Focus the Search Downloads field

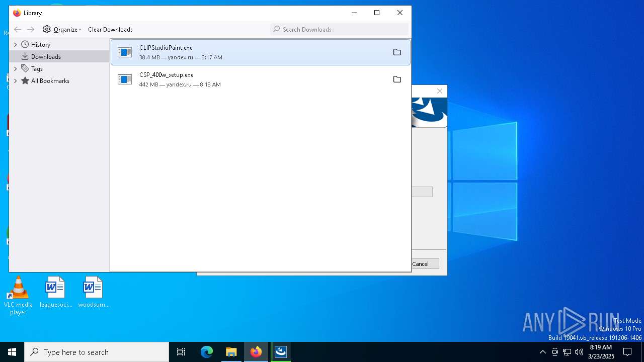pos(340,30)
